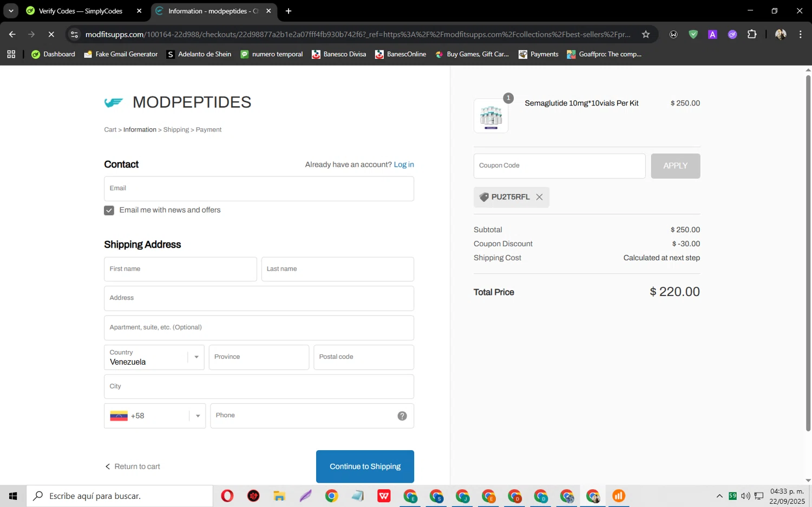This screenshot has width=812, height=507.
Task: Open Payments bookmark
Action: [538, 54]
